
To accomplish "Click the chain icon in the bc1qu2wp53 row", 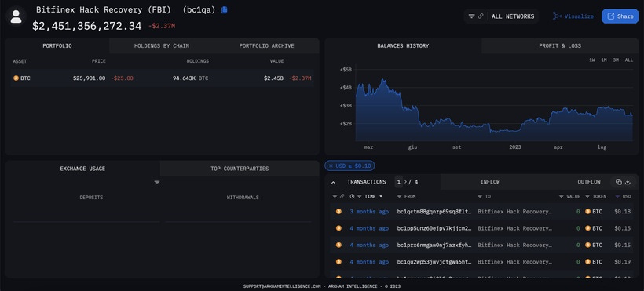I will tap(338, 261).
